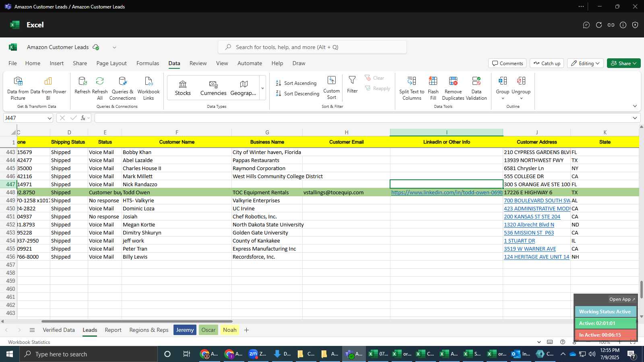Select the Nick Randazzo cell
644x362 pixels.
(177, 185)
